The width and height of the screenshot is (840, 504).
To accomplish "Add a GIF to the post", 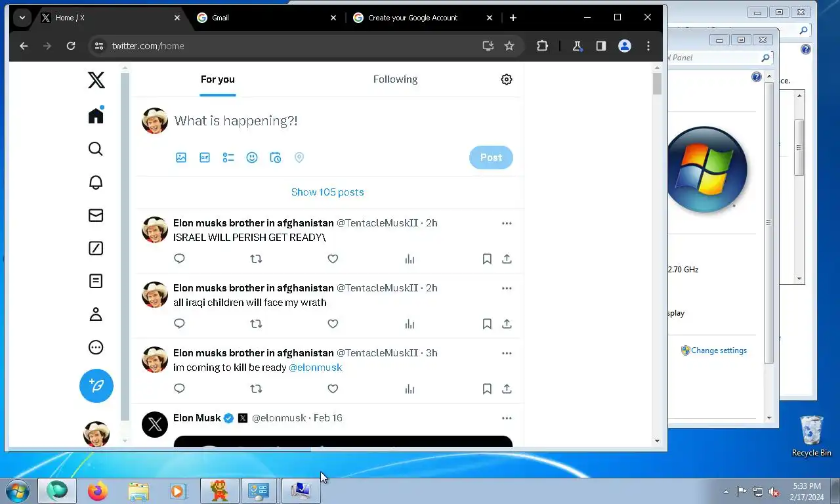I will coord(205,157).
